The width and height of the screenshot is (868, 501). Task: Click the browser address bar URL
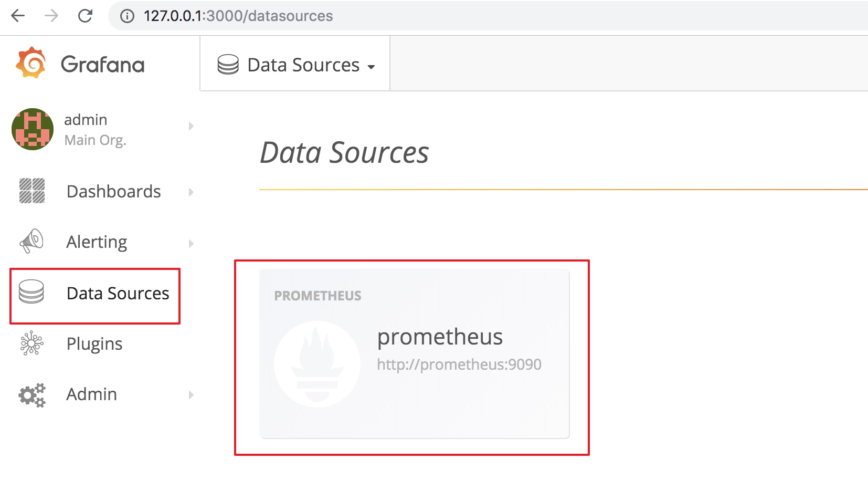(x=238, y=16)
